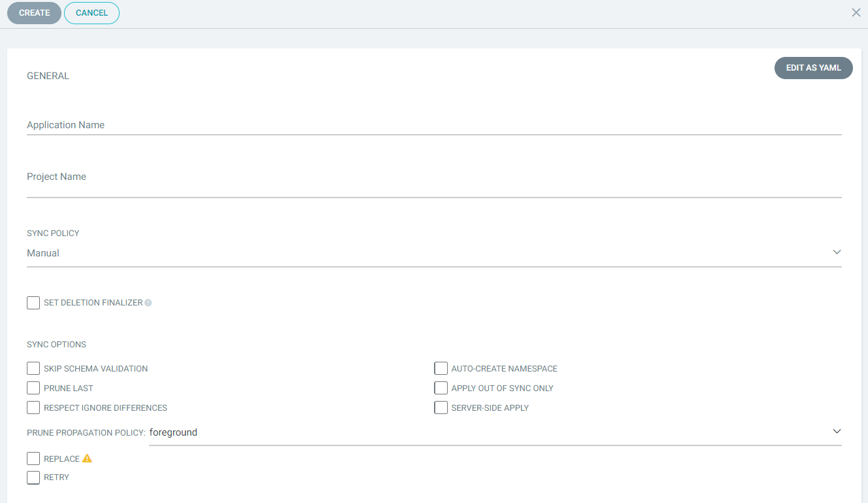Enable Auto-Create Namespace option
Viewport: 868px width, 503px height.
441,368
